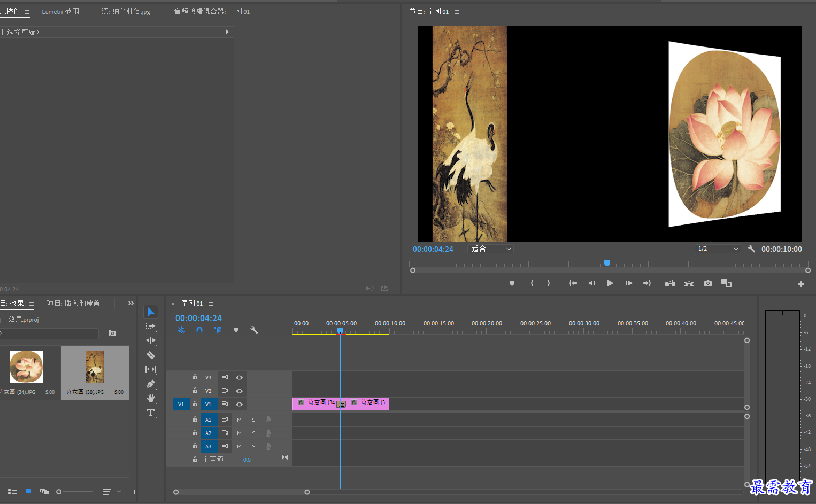
Task: Open program monitor settings wrench
Action: pyautogui.click(x=751, y=249)
